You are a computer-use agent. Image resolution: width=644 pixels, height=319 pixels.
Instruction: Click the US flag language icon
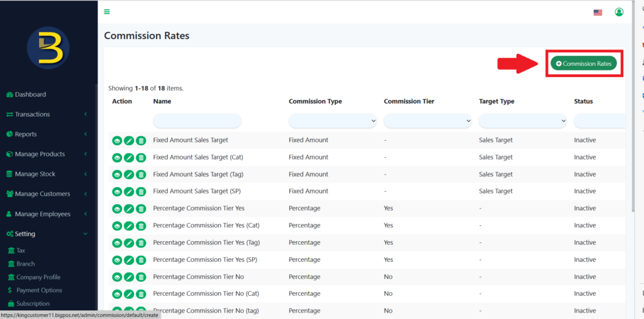pyautogui.click(x=597, y=13)
